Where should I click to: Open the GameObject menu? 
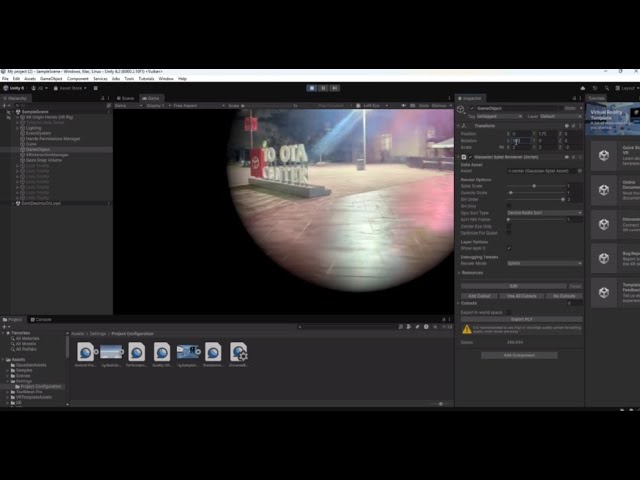point(51,79)
